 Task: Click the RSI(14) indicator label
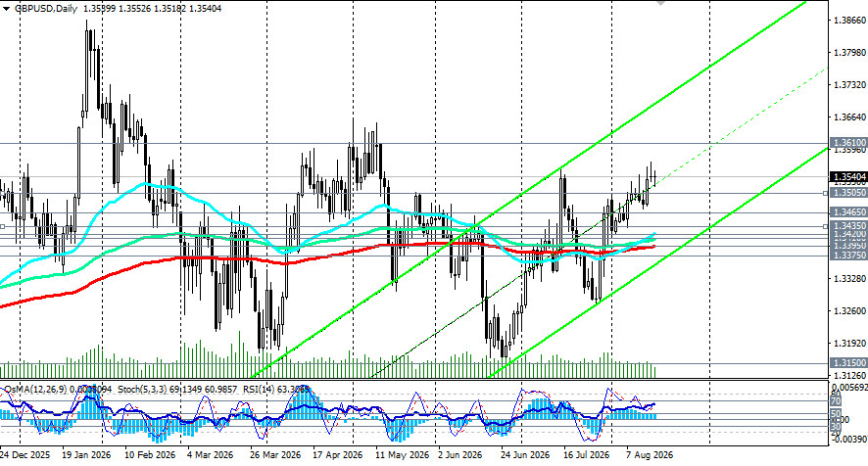(x=258, y=389)
